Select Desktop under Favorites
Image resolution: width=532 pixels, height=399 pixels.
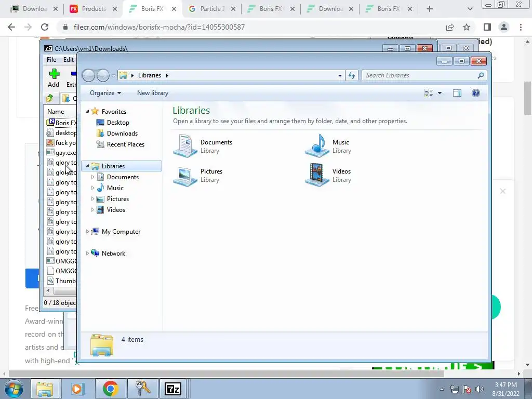(x=118, y=123)
